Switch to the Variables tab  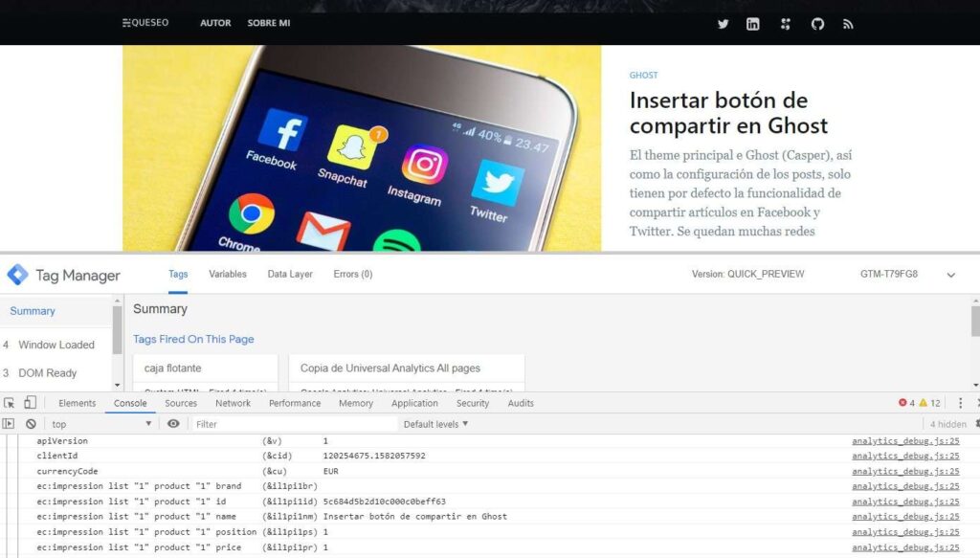click(x=228, y=275)
